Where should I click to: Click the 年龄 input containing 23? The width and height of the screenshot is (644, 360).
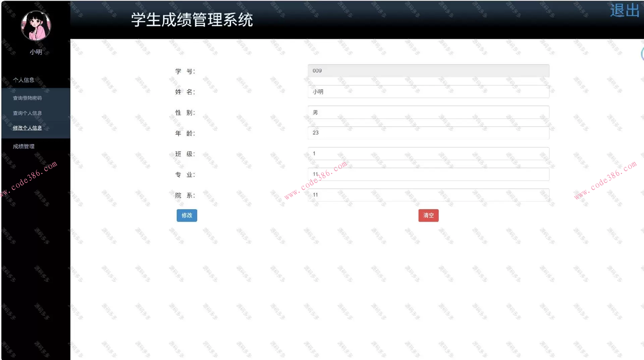pyautogui.click(x=428, y=133)
